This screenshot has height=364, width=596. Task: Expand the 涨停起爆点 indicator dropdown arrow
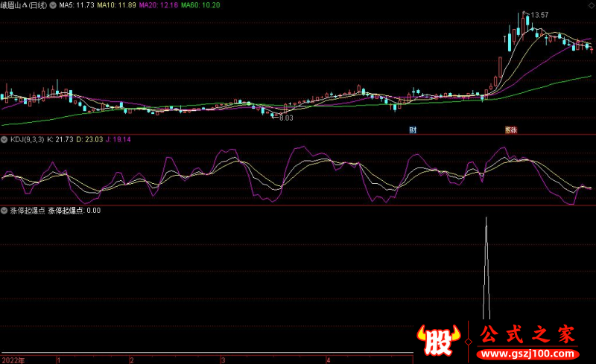4,210
